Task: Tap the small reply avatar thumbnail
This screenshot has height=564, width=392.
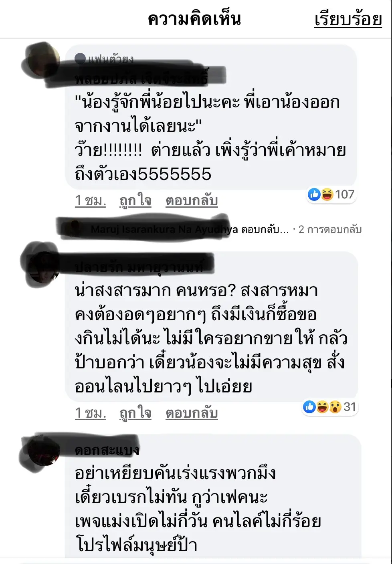Action: click(x=75, y=229)
